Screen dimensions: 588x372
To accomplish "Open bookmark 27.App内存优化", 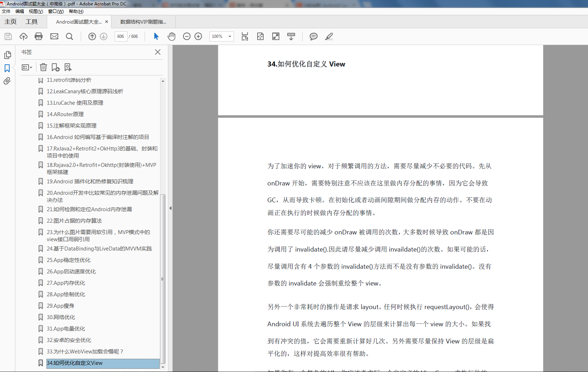I will (x=66, y=283).
